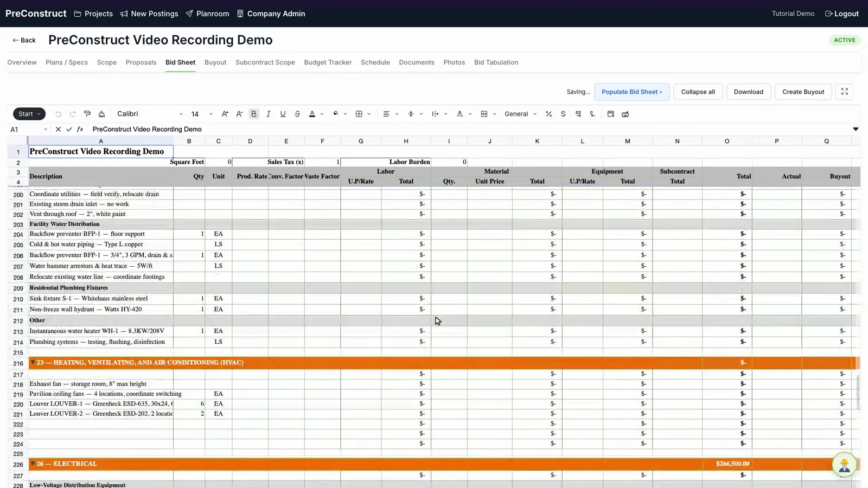868x488 pixels.
Task: Click the formula bar input
Action: 469,129
